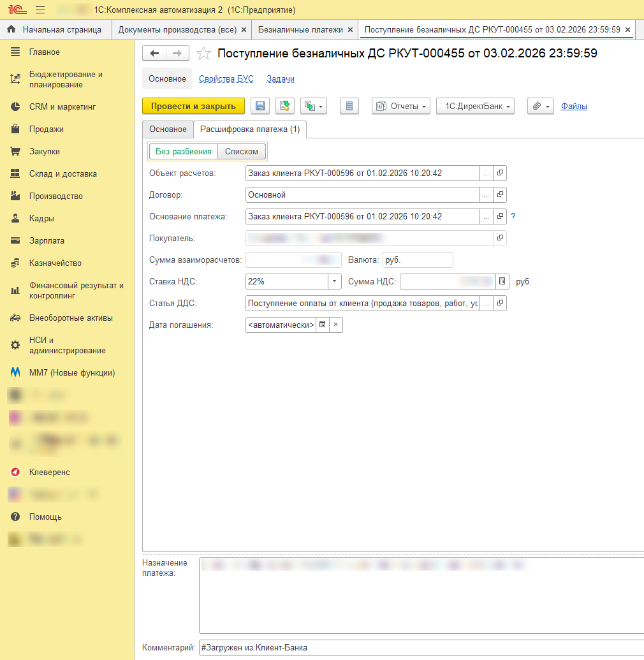Clear the Дата погашения field

(x=336, y=325)
